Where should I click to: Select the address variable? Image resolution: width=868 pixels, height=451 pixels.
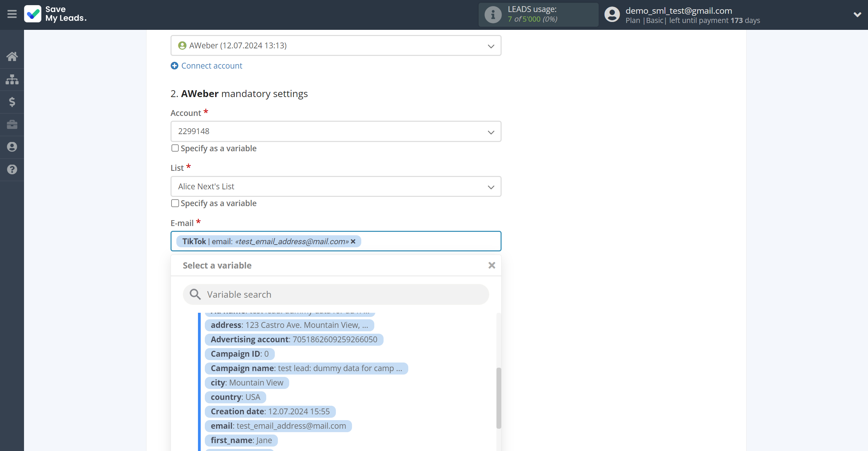[x=289, y=325]
